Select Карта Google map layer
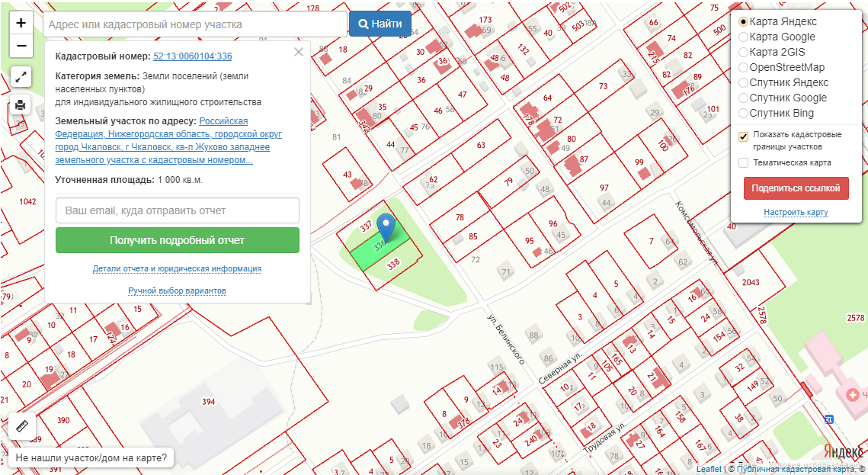Image resolution: width=868 pixels, height=475 pixels. click(744, 37)
